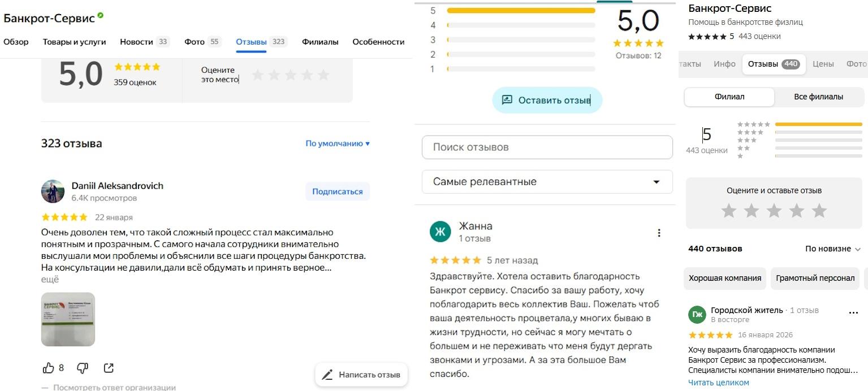Click the thumbs down icon under review
This screenshot has width=868, height=391.
pos(83,368)
